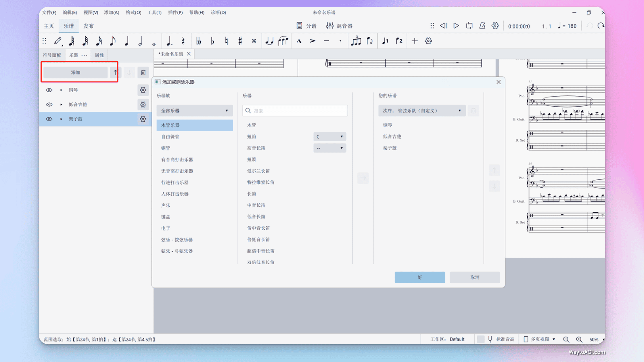
Task: Apply the double sharp accidental
Action: (254, 41)
